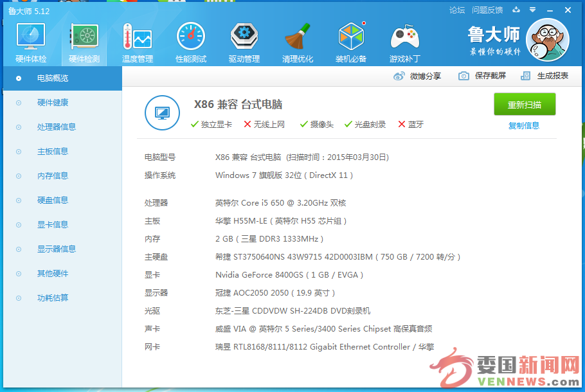
Task: Minimize the 鲁大师 window
Action: (550, 10)
